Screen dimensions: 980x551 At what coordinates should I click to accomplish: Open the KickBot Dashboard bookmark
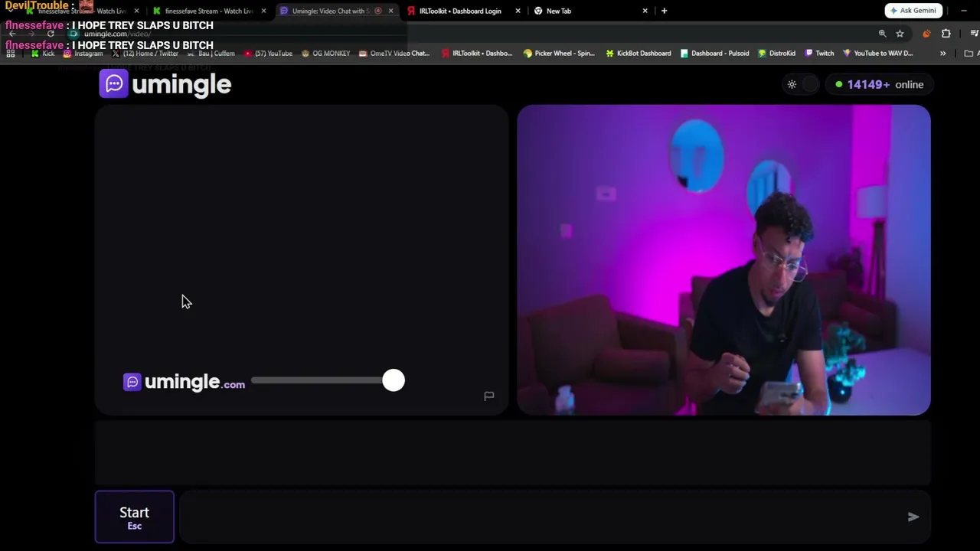(639, 54)
